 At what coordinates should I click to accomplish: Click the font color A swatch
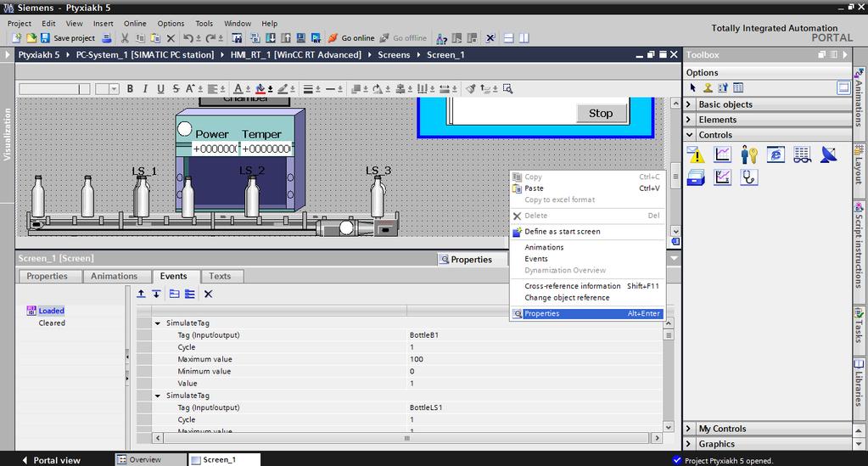[x=238, y=88]
